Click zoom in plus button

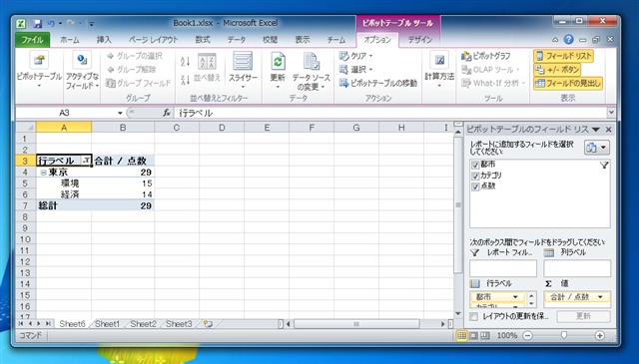tap(600, 335)
